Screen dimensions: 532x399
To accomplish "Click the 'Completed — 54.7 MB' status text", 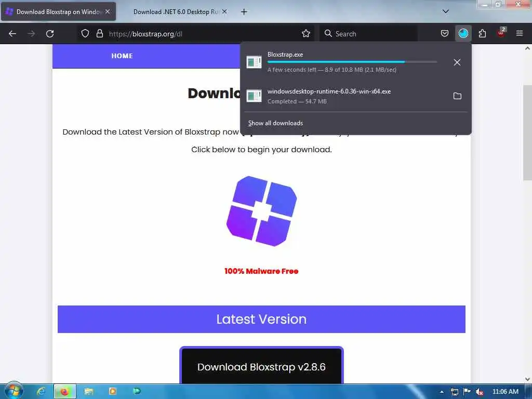I will [297, 101].
